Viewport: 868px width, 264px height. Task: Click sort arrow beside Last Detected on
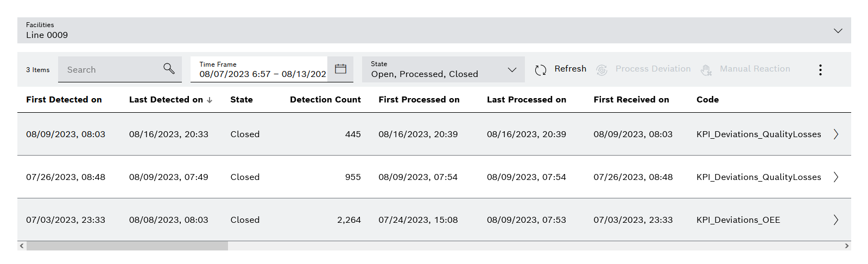[210, 100]
